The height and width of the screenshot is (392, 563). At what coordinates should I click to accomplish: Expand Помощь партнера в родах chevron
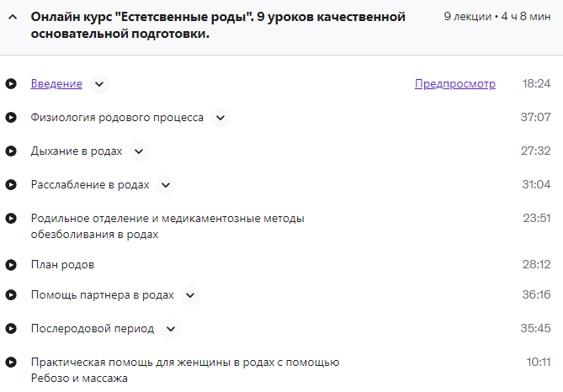[x=190, y=295]
